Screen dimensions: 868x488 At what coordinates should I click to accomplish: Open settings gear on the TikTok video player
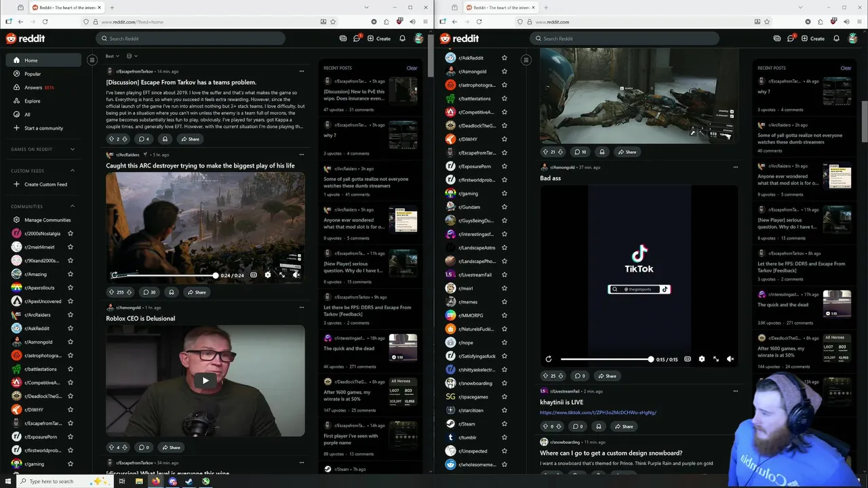coord(702,359)
